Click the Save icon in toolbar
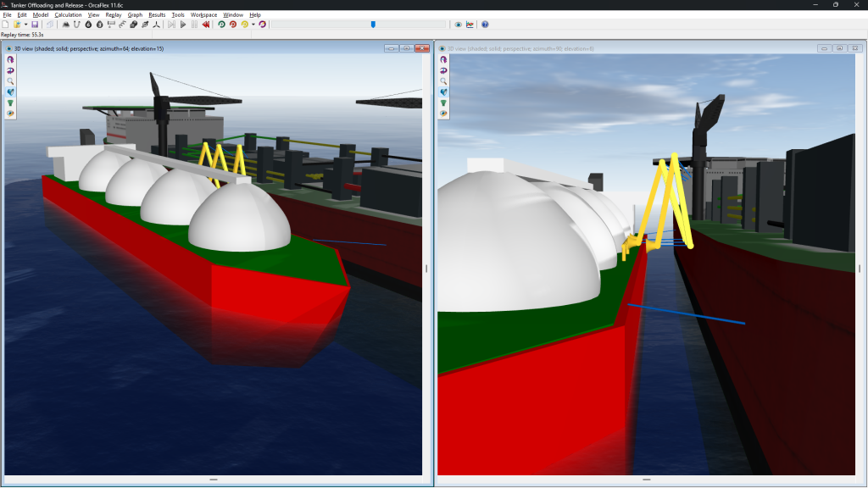Screen dimensions: 868x488 (35, 25)
